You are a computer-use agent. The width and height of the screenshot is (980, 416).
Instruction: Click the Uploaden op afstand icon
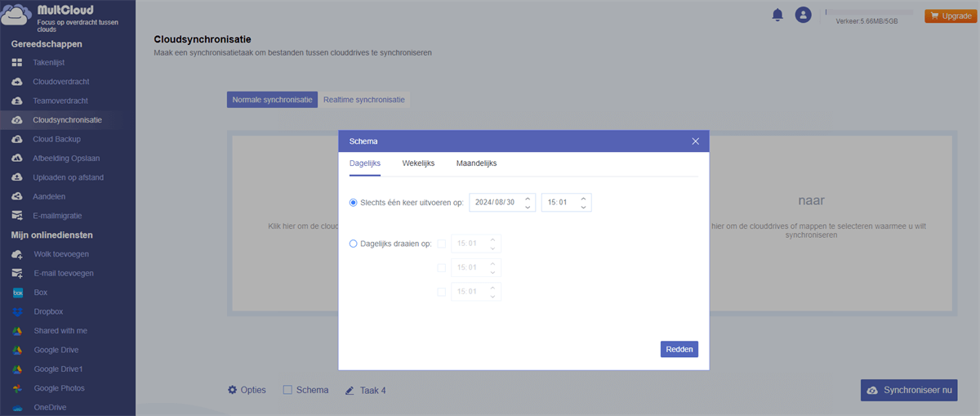click(17, 177)
